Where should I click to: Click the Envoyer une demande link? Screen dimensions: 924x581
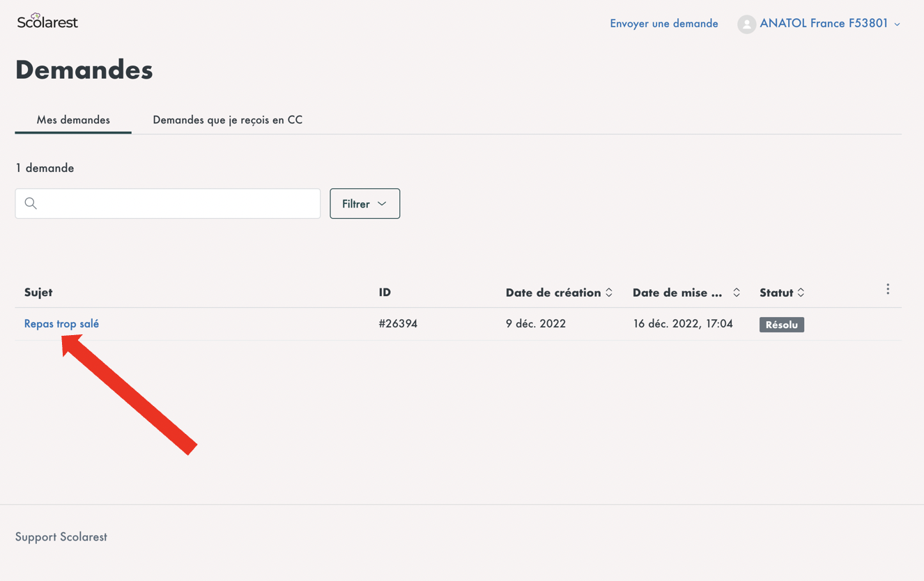(x=663, y=24)
